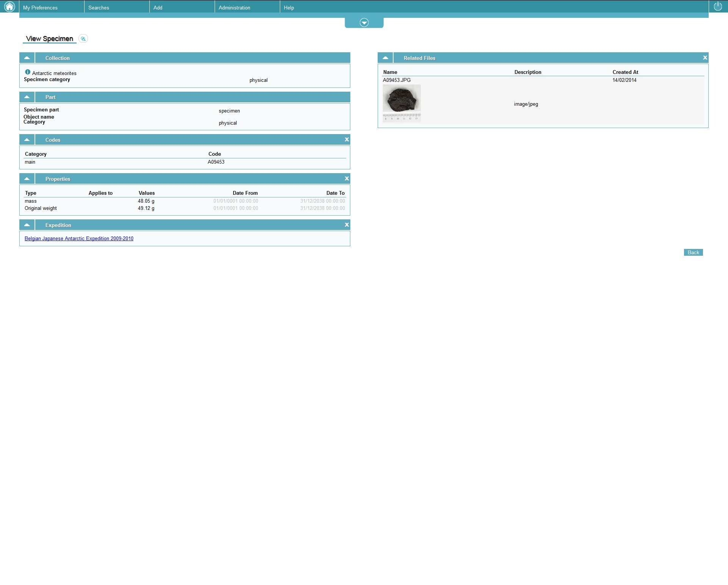Expand the top dropdown circle arrow tab
The height and width of the screenshot is (585, 728).
coord(364,23)
